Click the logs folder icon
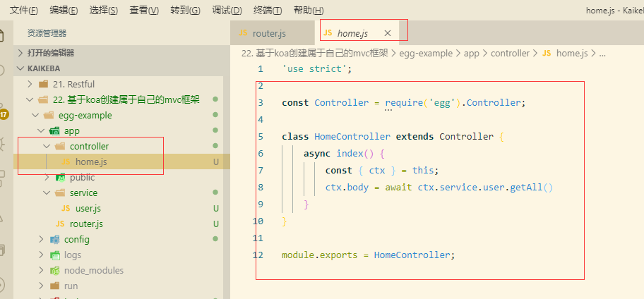644x299 pixels. [54, 255]
